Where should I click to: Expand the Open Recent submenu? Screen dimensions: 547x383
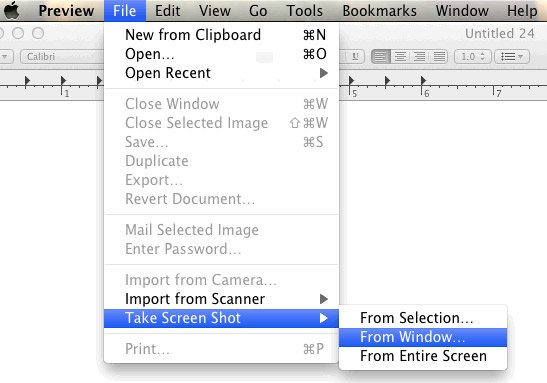[x=222, y=73]
